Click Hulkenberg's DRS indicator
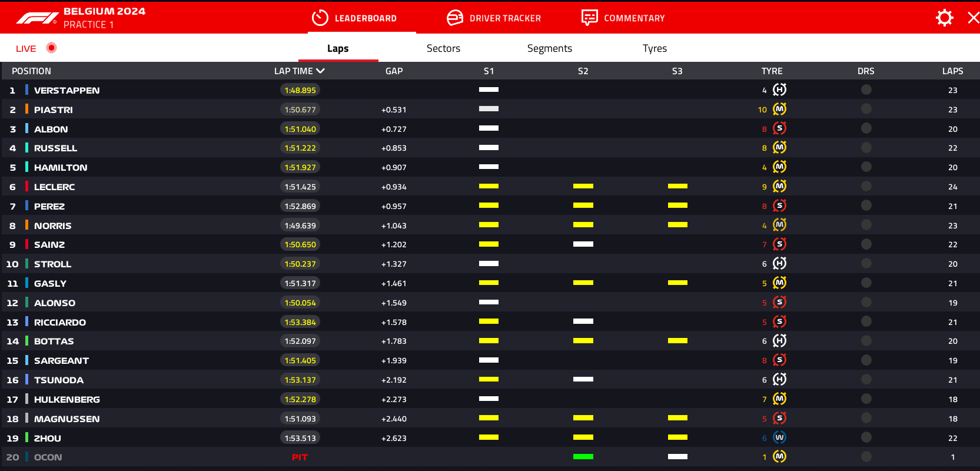Viewport: 980px width, 471px height. 866,399
